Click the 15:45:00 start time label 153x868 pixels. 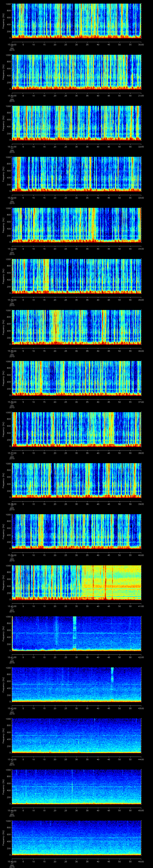pyautogui.click(x=12, y=861)
